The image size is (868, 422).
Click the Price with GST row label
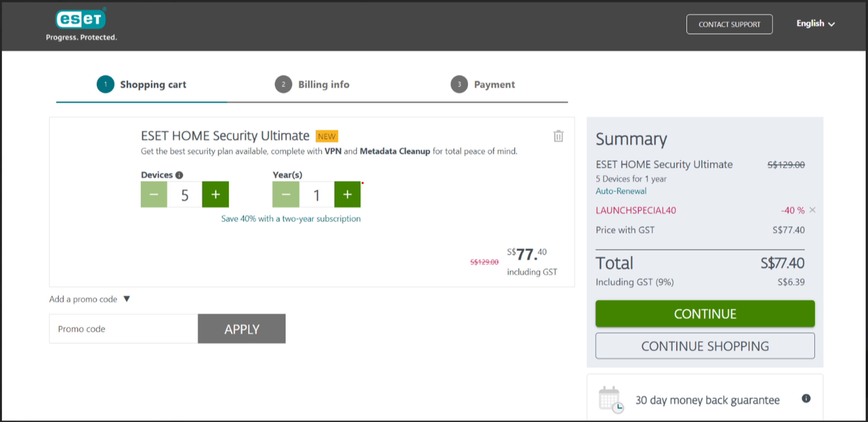625,230
